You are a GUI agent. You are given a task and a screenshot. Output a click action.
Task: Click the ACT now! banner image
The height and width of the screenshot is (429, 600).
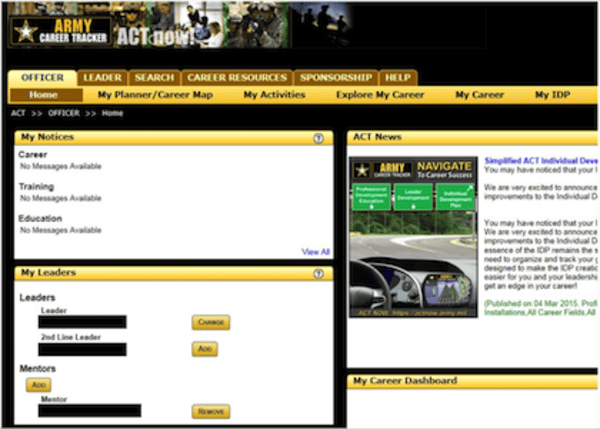pos(155,37)
